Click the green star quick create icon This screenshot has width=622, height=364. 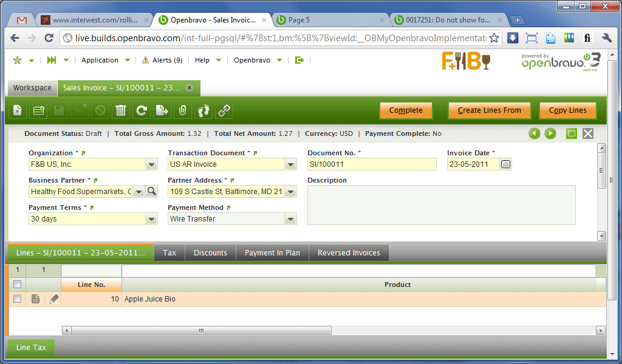[17, 60]
